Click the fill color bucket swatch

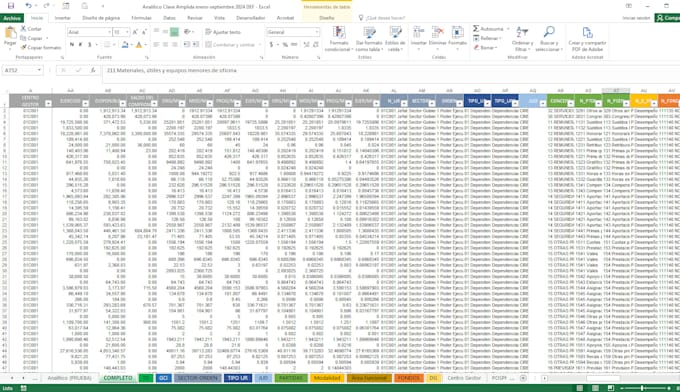(125, 44)
